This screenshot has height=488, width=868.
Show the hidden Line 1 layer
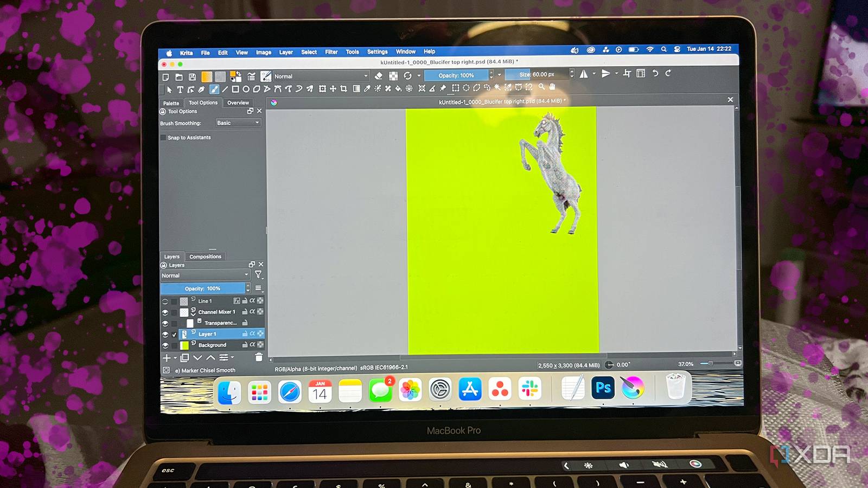165,301
